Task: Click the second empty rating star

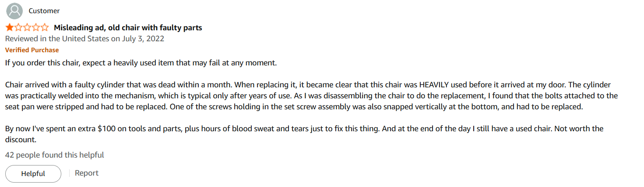Action: (x=18, y=28)
